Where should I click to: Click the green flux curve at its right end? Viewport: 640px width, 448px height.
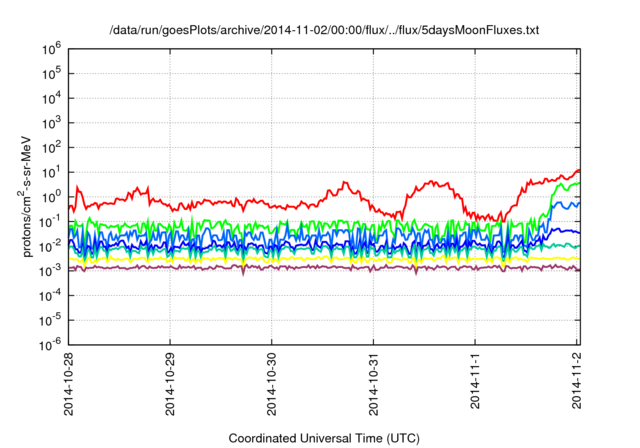point(577,183)
